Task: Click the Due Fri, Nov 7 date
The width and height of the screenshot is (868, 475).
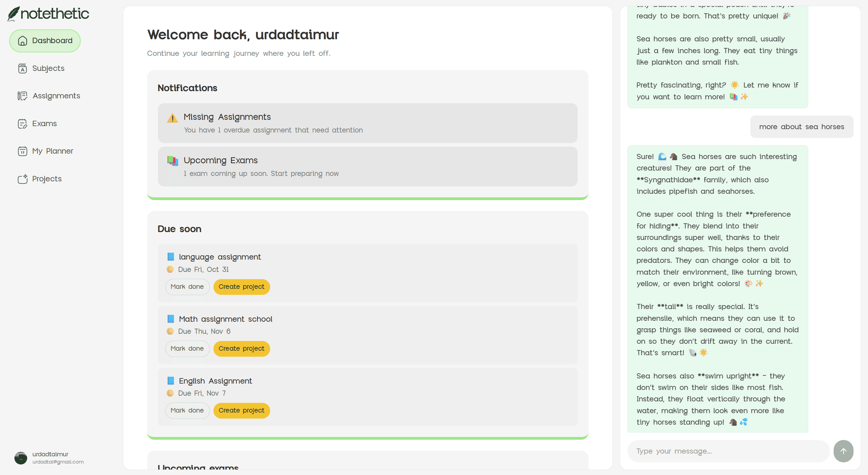Action: [x=202, y=393]
